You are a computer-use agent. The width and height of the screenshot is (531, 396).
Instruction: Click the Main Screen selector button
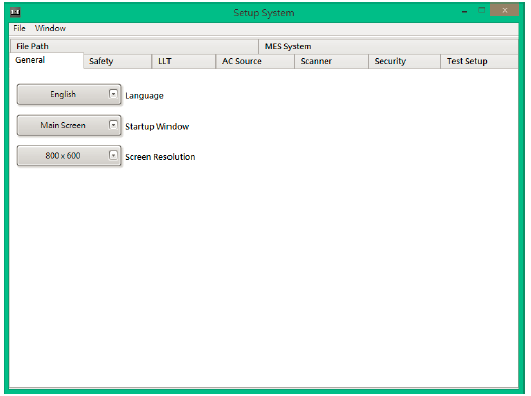[x=69, y=125]
